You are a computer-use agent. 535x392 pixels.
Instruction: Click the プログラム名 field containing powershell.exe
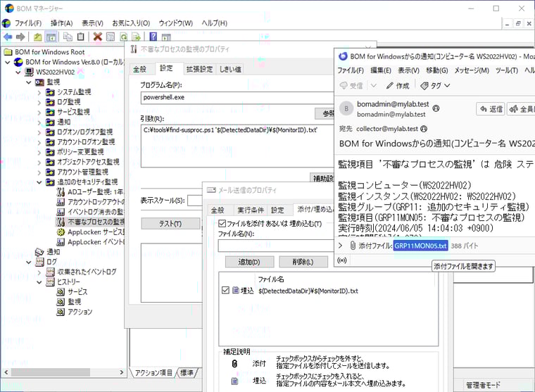(x=237, y=98)
